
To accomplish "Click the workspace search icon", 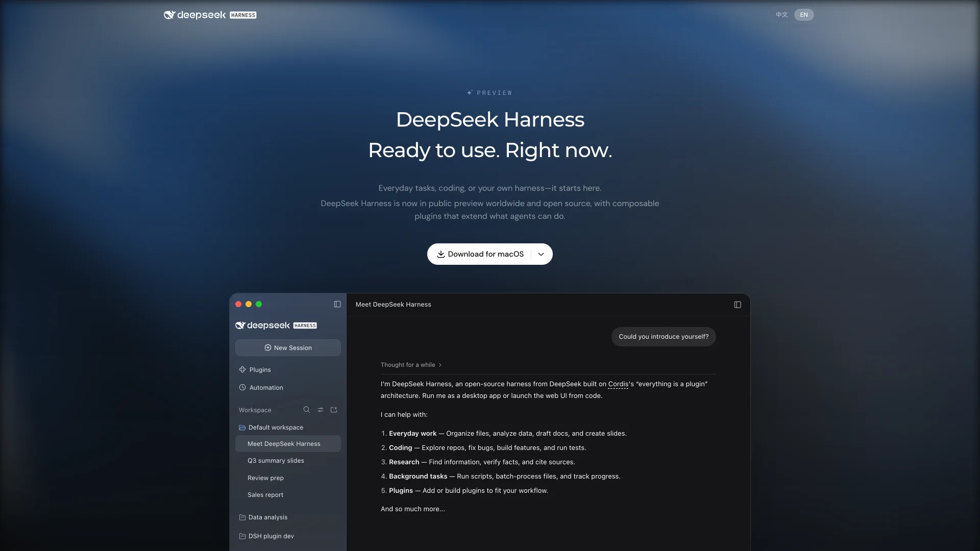I will coord(307,410).
